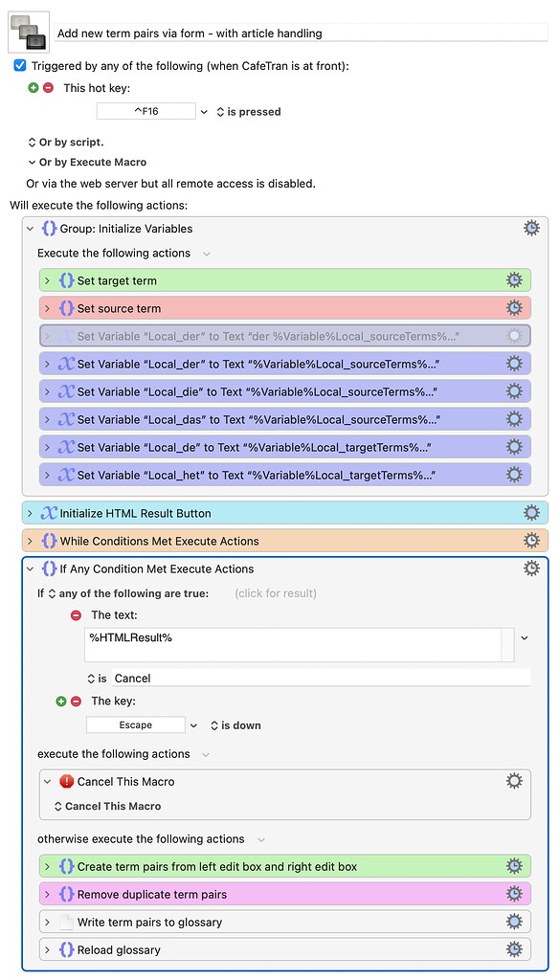Change the 'is pressed' hot key option
This screenshot has height=980, width=560.
pyautogui.click(x=248, y=112)
